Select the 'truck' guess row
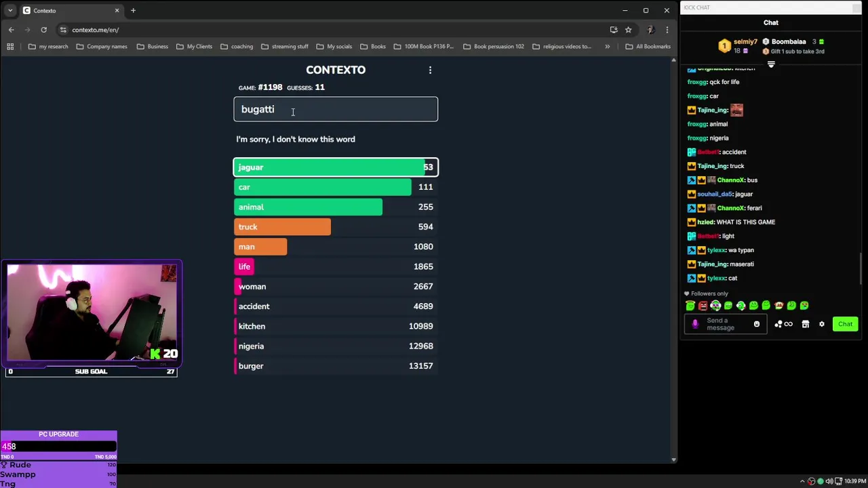This screenshot has height=488, width=868. coord(336,226)
